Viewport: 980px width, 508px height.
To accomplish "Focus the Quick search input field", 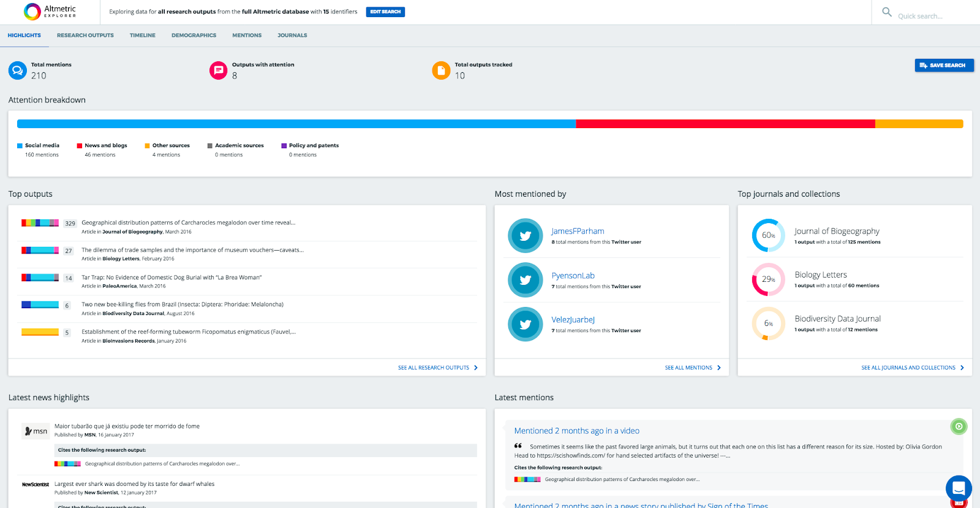I will 934,16.
